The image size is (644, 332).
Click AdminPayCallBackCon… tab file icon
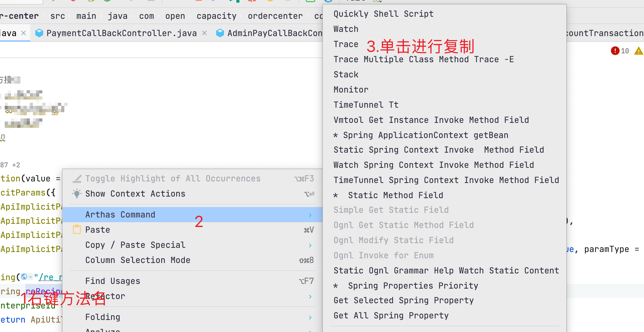[x=220, y=33]
